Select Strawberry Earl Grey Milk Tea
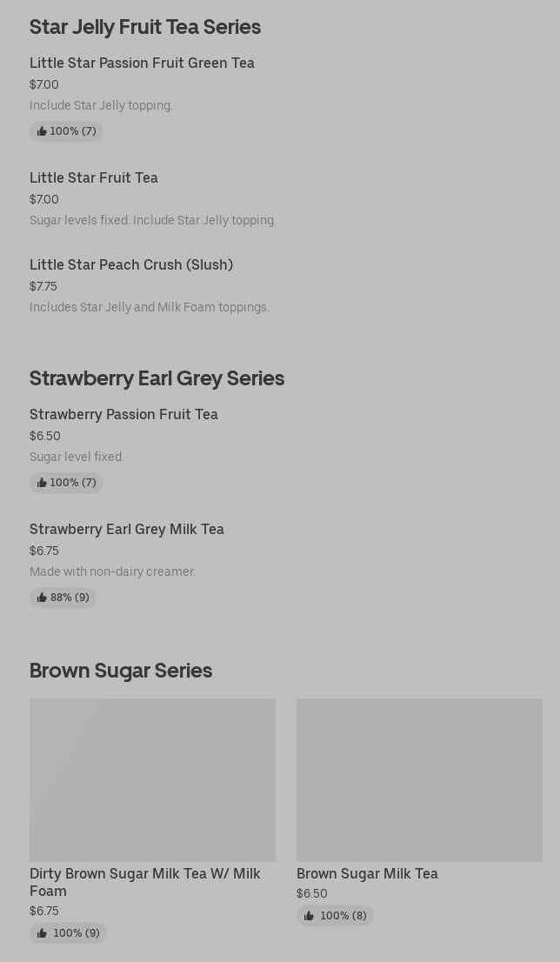The width and height of the screenshot is (560, 962). (127, 529)
